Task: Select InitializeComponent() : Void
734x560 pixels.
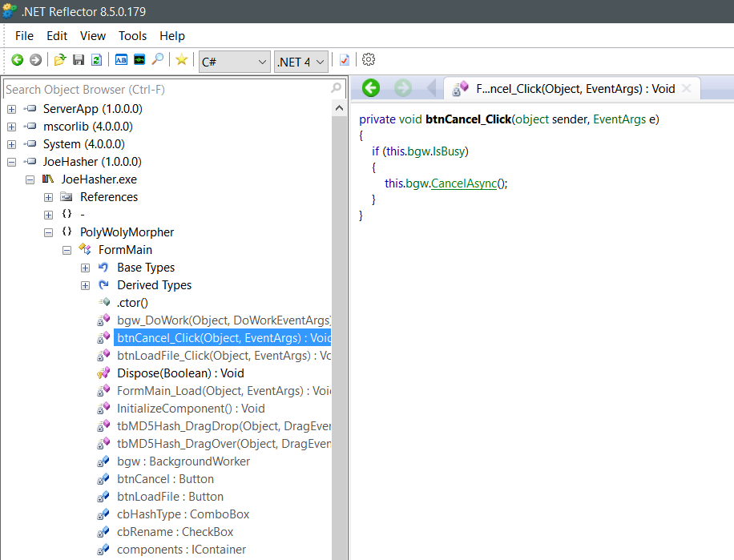Action: pos(191,409)
